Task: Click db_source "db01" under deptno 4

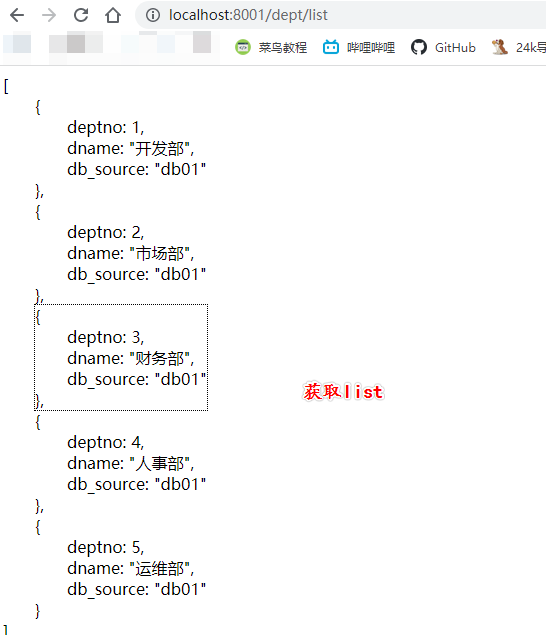Action: pos(136,484)
